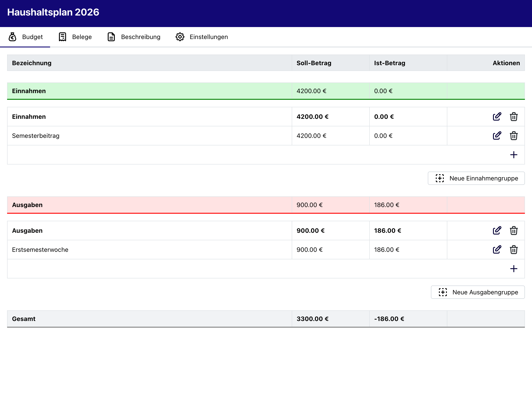The height and width of the screenshot is (399, 532).
Task: Click the -186.00 € Gesamt Ist value
Action: point(389,319)
